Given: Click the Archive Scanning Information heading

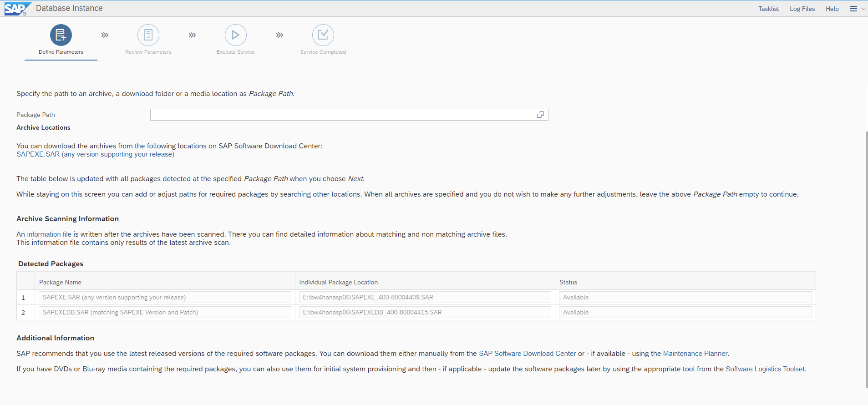Looking at the screenshot, I should (67, 219).
